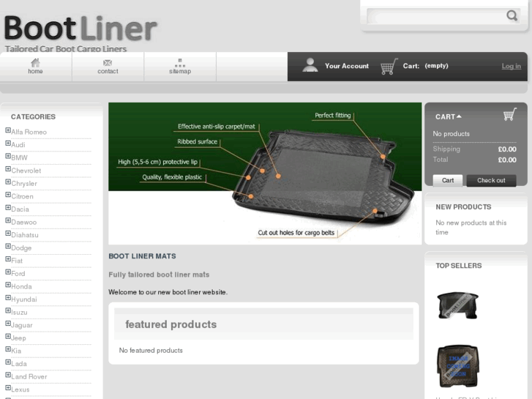Image resolution: width=532 pixels, height=399 pixels.
Task: Expand the Diahatsu category
Action: [x=8, y=234]
